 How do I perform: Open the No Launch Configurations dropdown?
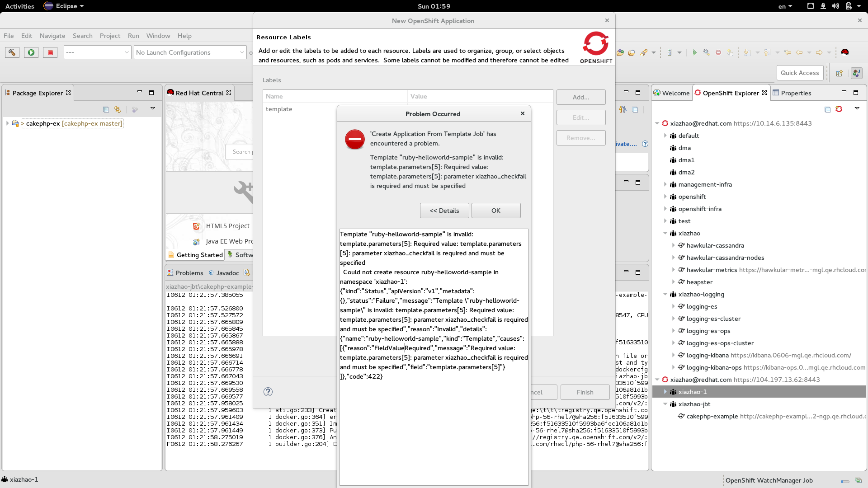pos(190,52)
